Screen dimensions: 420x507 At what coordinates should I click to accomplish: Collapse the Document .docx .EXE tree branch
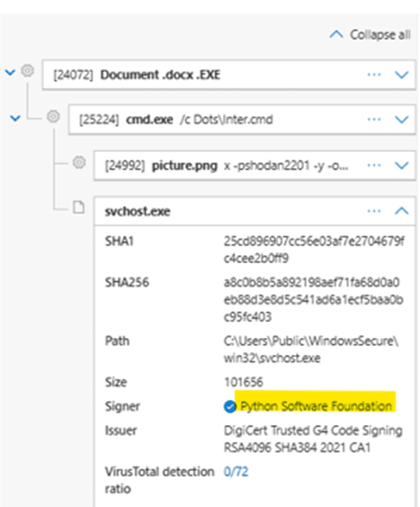10,72
